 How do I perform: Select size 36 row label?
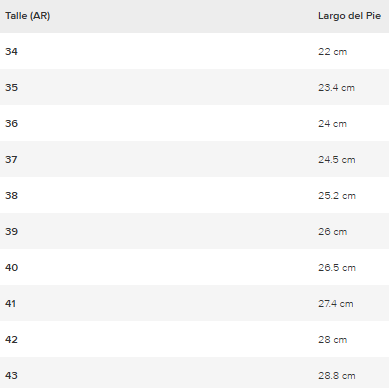pos(11,124)
